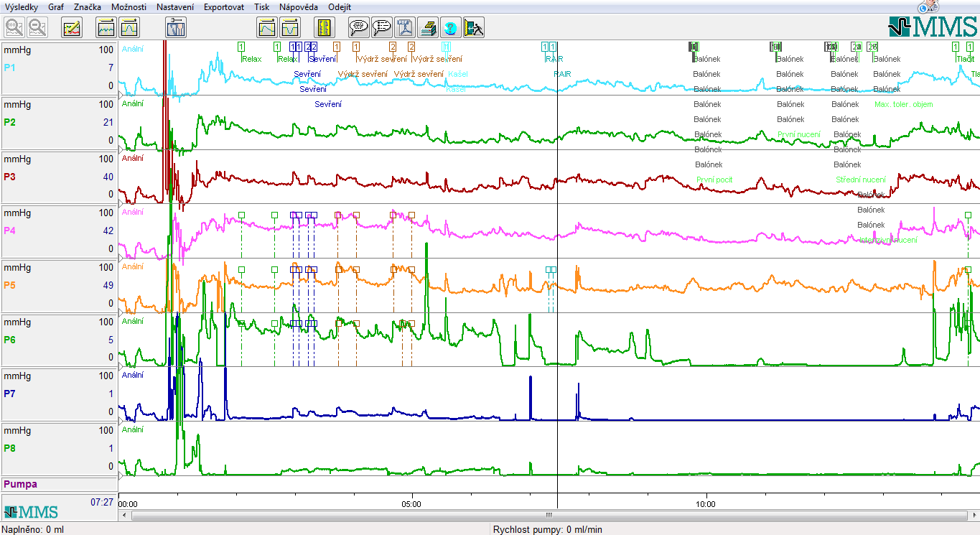980x535 pixels.
Task: Click the Anální label in P8 trace
Action: pyautogui.click(x=133, y=429)
